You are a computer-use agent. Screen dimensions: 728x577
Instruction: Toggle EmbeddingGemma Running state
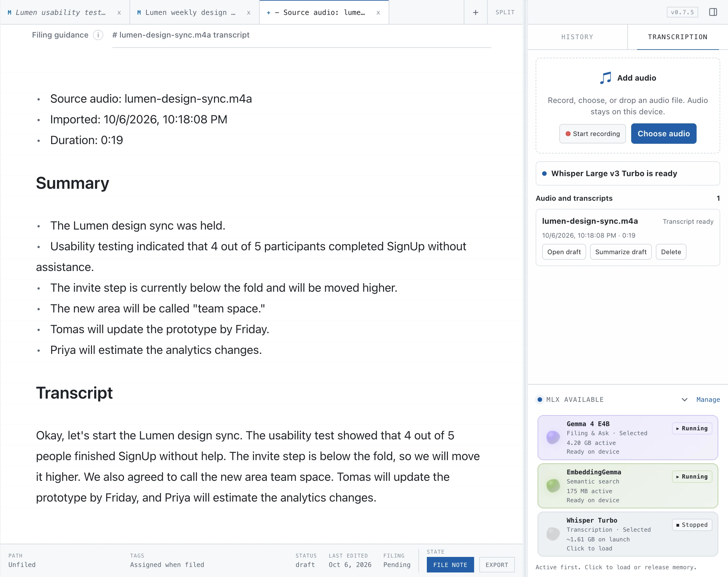(x=692, y=476)
